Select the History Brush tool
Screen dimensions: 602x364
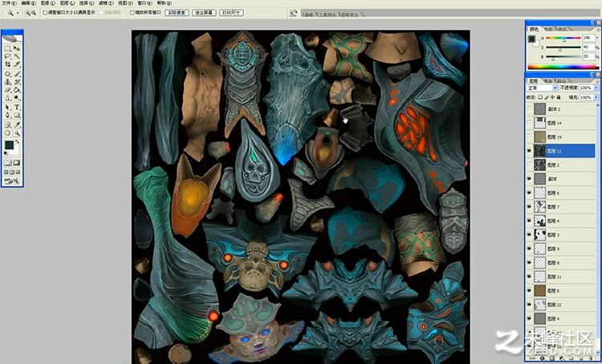[17, 82]
